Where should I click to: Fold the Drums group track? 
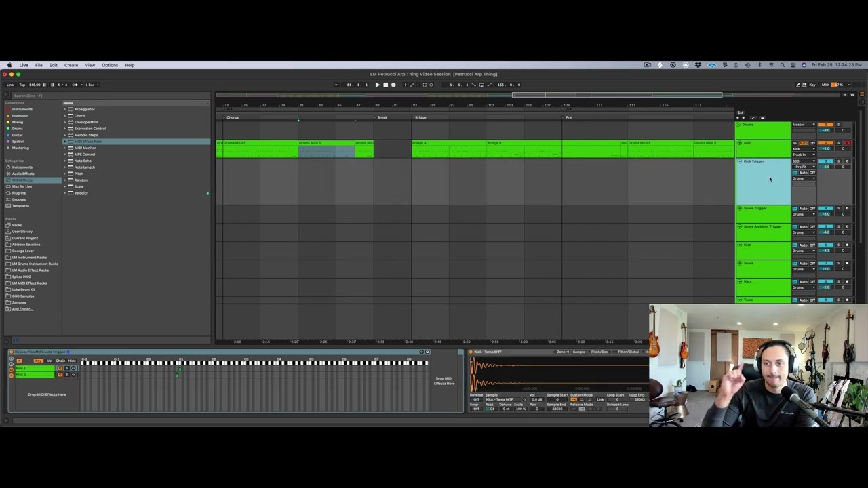[738, 125]
